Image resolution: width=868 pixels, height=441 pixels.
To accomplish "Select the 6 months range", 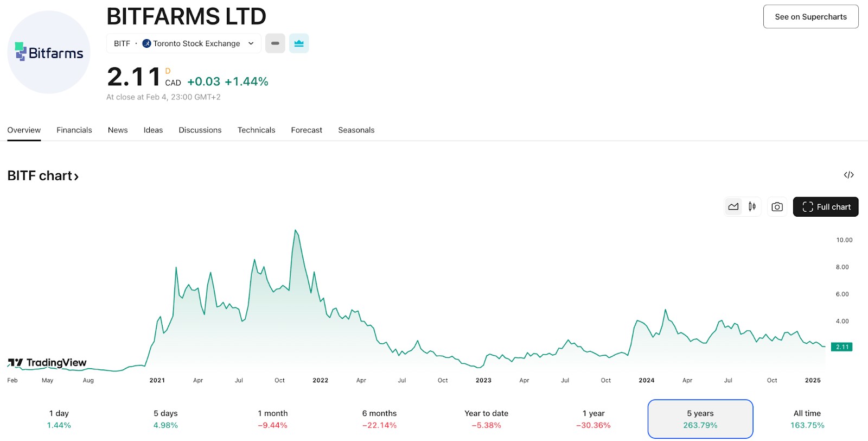I will [x=379, y=419].
